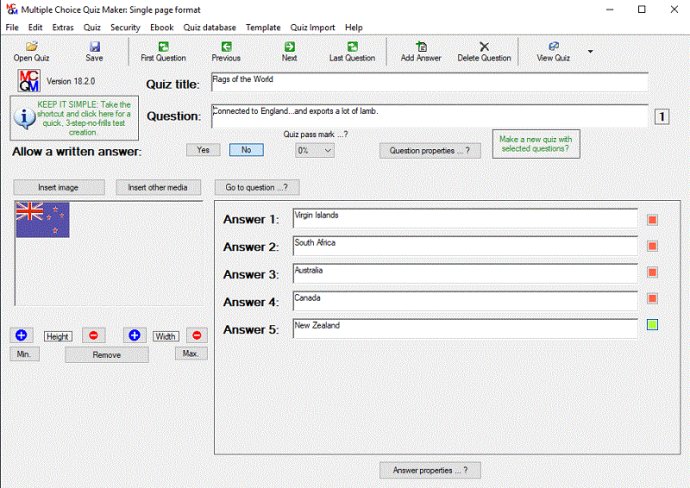690x488 pixels.
Task: Click the Insert other media button
Action: (158, 187)
